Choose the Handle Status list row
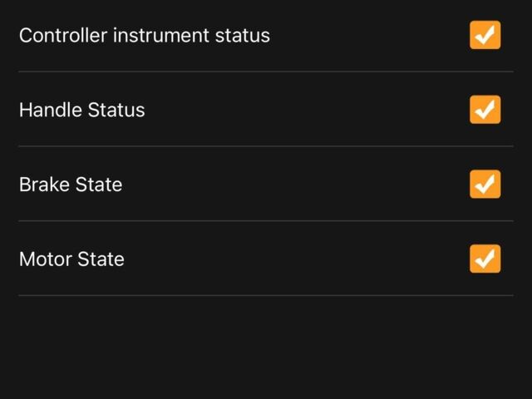Screen dimensions: 532x399 point(266,109)
